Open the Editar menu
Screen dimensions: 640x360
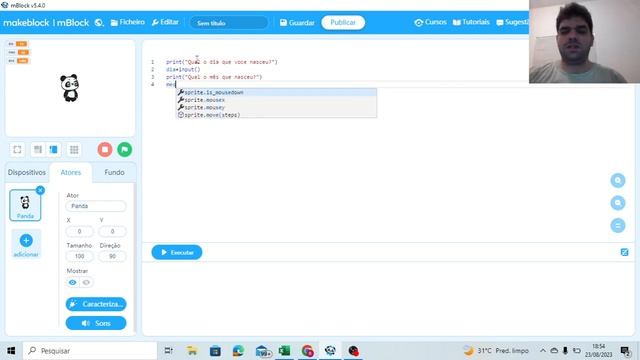point(165,22)
